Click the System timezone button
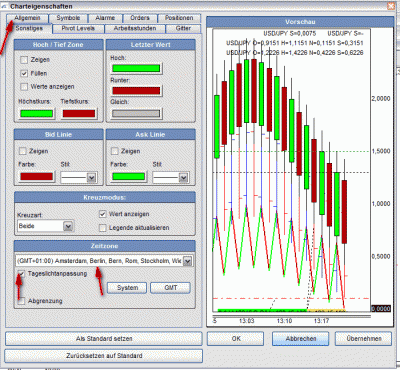The image size is (400, 370). point(127,288)
